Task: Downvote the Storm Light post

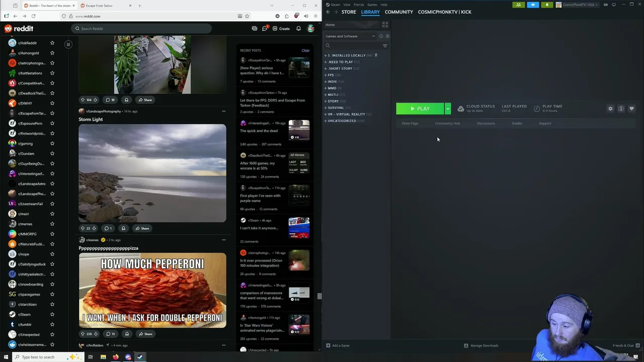Action: pyautogui.click(x=94, y=228)
